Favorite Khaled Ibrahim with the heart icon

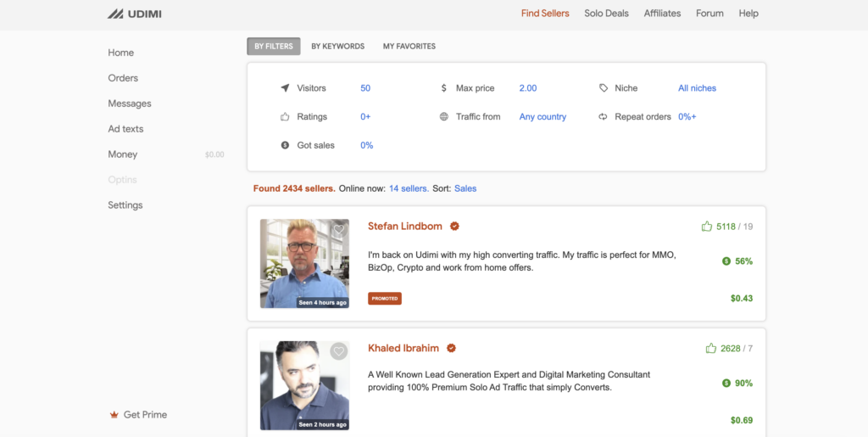(x=339, y=350)
